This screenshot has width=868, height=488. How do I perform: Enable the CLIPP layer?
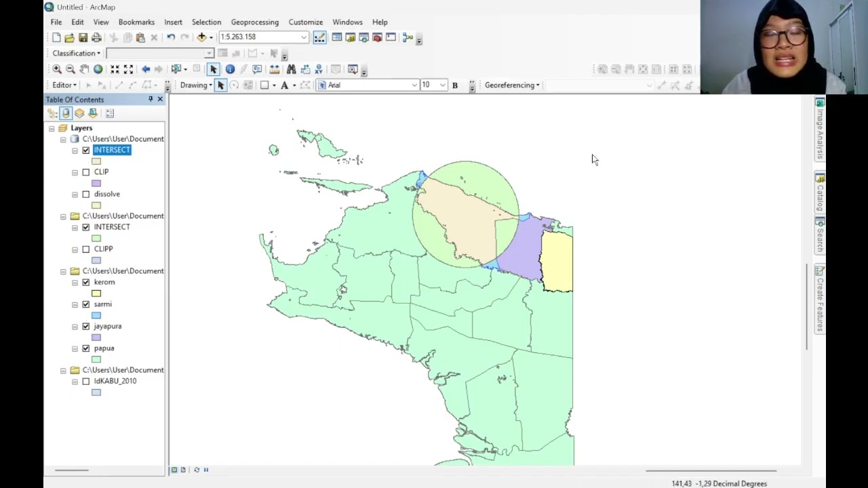pyautogui.click(x=86, y=249)
